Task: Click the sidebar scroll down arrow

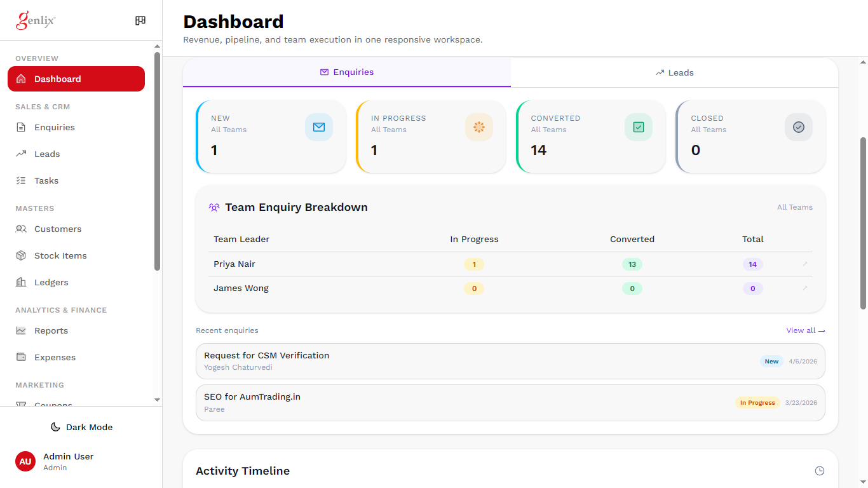Action: coord(158,400)
